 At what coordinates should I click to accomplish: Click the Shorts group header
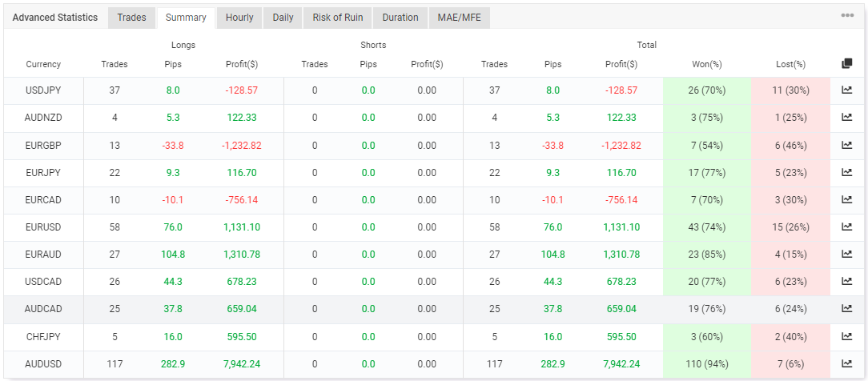click(x=373, y=45)
